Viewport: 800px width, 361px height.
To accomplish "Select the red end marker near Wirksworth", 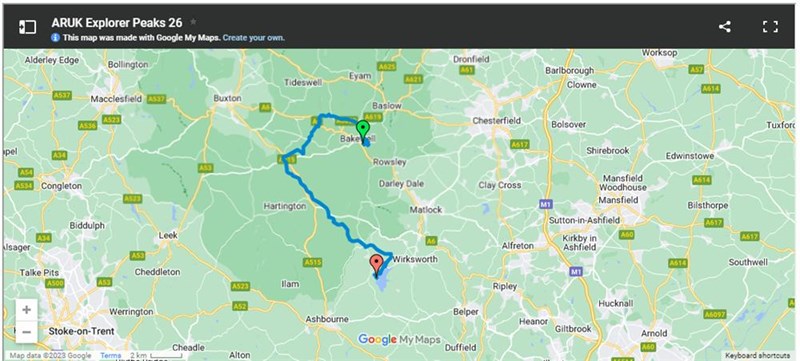I will [377, 265].
